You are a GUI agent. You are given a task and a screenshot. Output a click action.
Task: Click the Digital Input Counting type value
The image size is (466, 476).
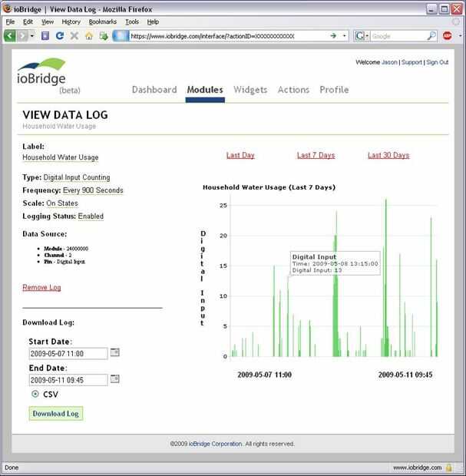pyautogui.click(x=77, y=177)
